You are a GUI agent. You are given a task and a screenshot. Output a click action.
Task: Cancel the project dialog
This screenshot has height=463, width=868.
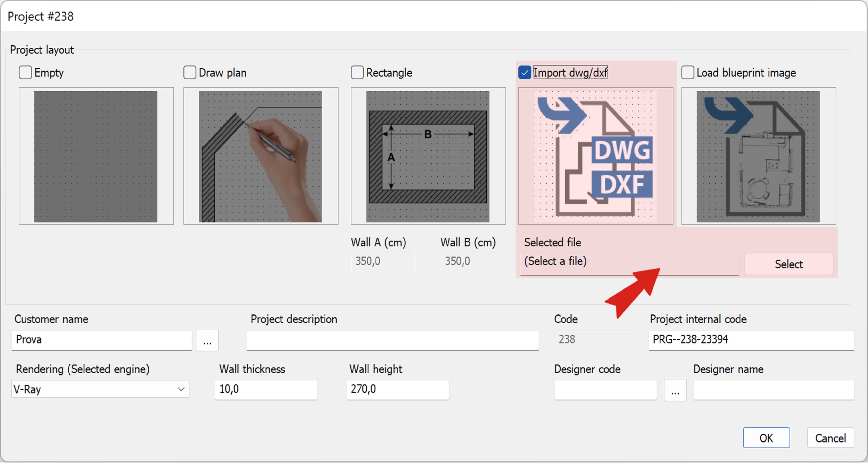[x=831, y=438]
